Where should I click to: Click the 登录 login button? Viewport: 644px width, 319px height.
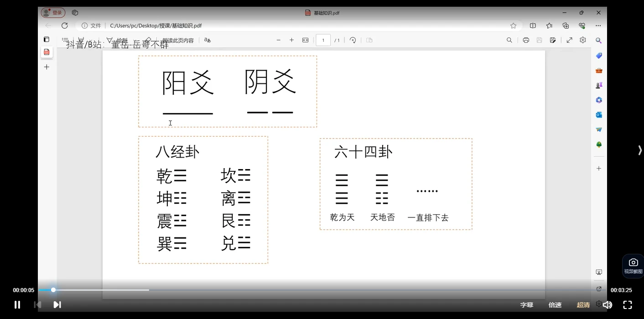pyautogui.click(x=53, y=13)
